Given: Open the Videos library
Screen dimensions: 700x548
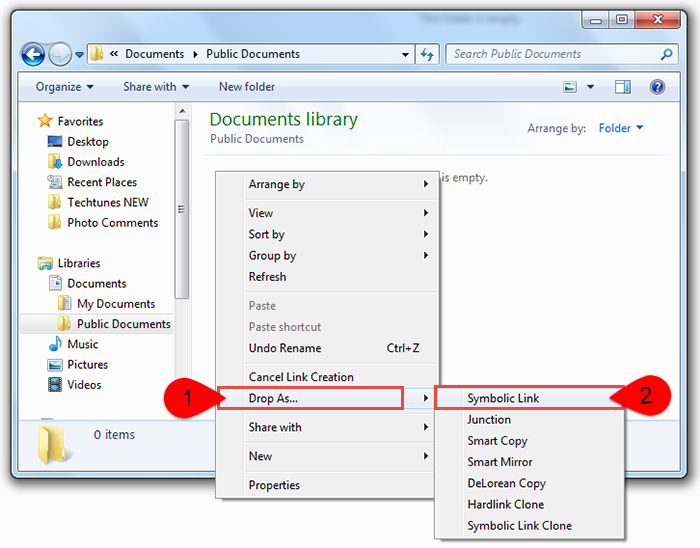Looking at the screenshot, I should (x=84, y=385).
